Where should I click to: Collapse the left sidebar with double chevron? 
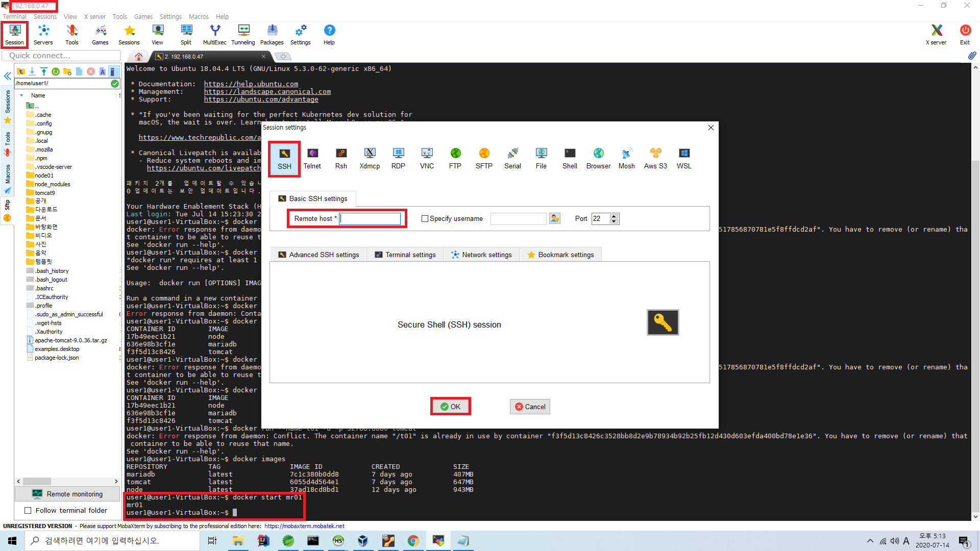tap(7, 76)
